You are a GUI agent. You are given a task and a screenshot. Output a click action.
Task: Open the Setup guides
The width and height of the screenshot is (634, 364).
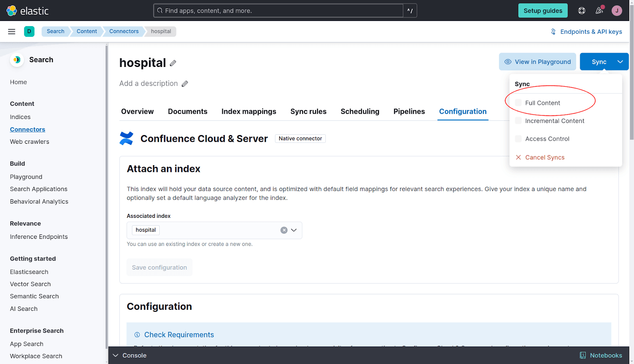(x=542, y=10)
